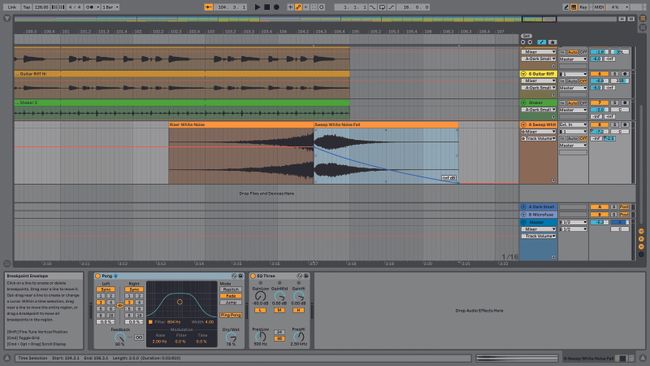
Task: Open Sweep WN Track Volume control chooser
Action: [x=538, y=138]
